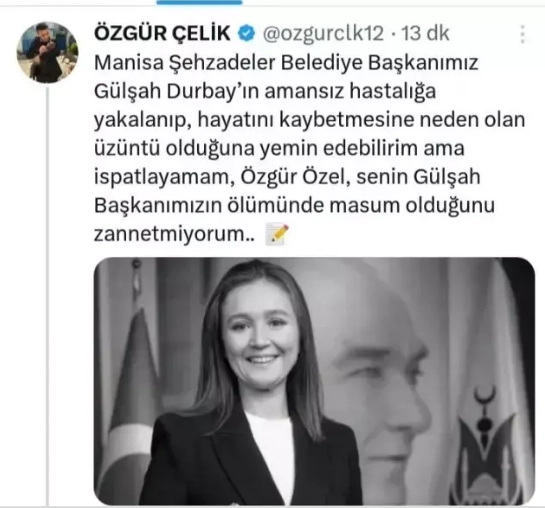Click the memo pencil emoji

(277, 235)
